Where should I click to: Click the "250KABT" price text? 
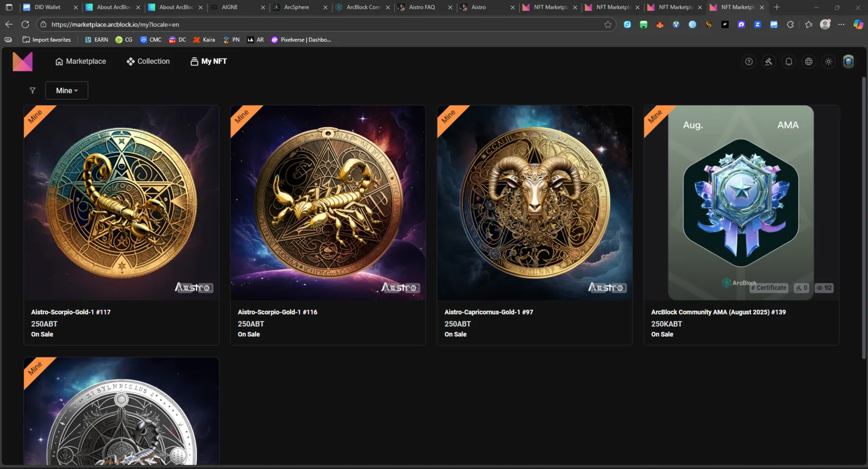667,324
